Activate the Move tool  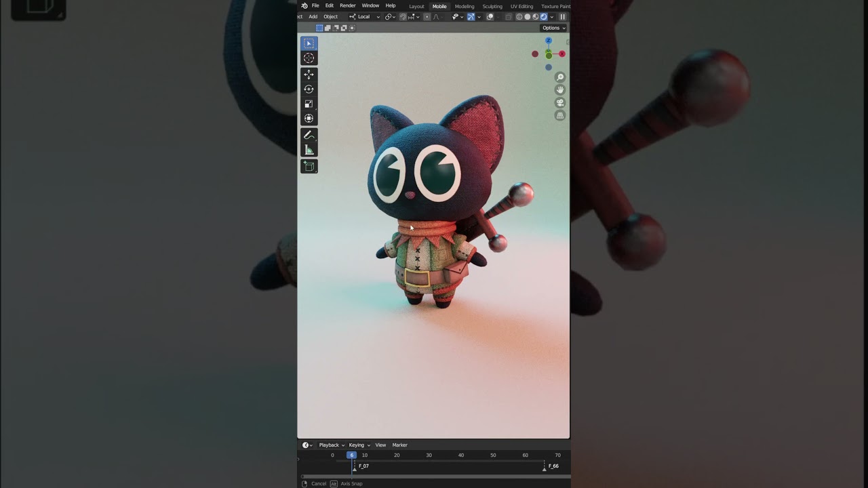(x=309, y=75)
